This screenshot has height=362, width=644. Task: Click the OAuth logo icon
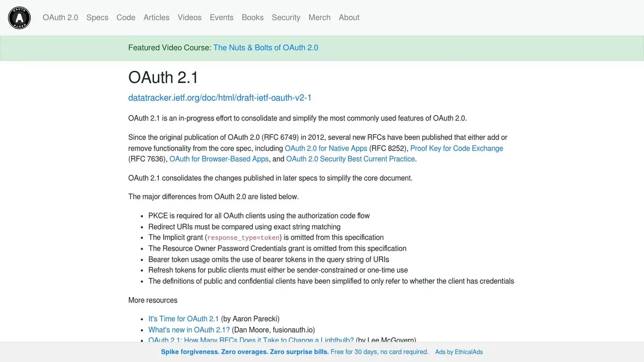click(19, 18)
